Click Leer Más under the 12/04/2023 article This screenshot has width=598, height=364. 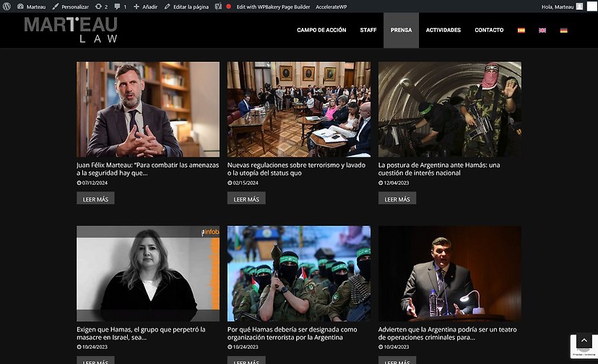397,199
